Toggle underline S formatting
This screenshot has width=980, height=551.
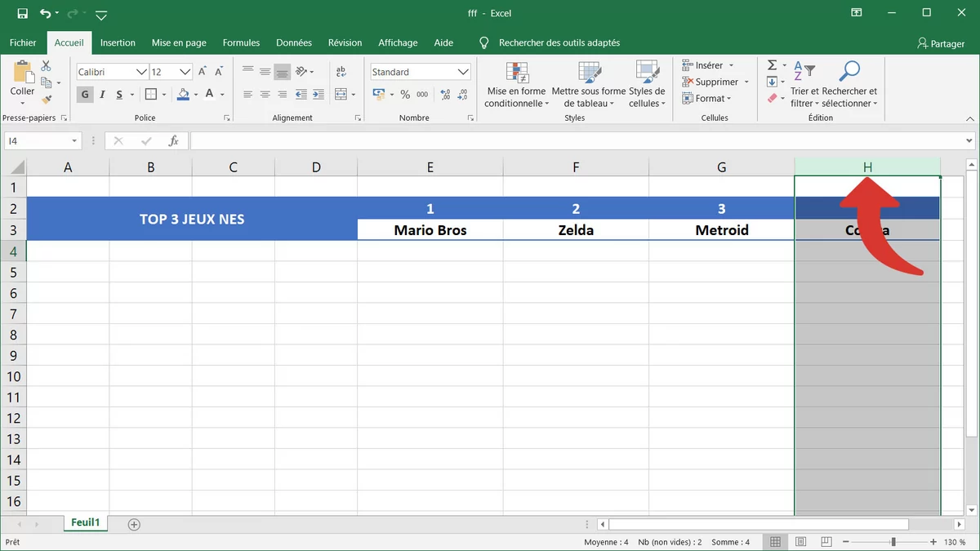coord(119,95)
